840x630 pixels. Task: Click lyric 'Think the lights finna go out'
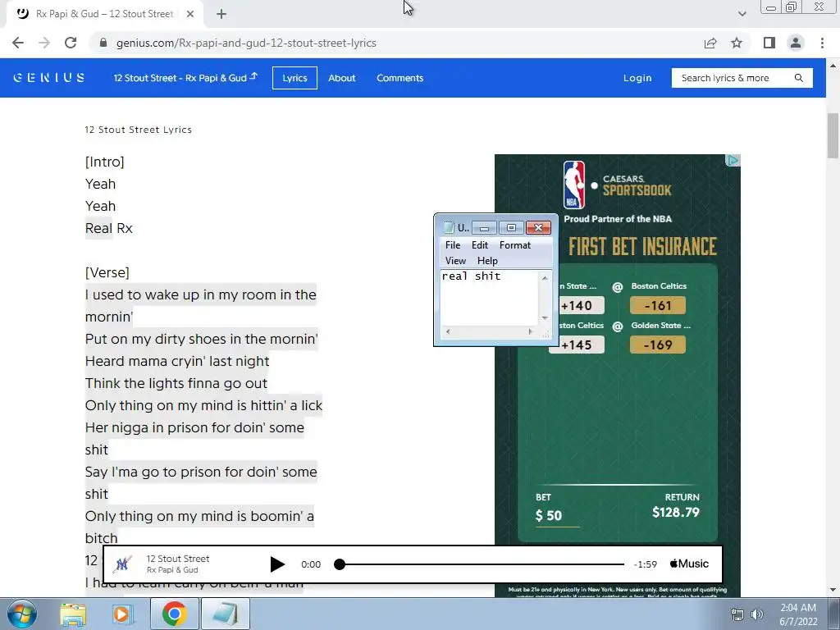176,383
